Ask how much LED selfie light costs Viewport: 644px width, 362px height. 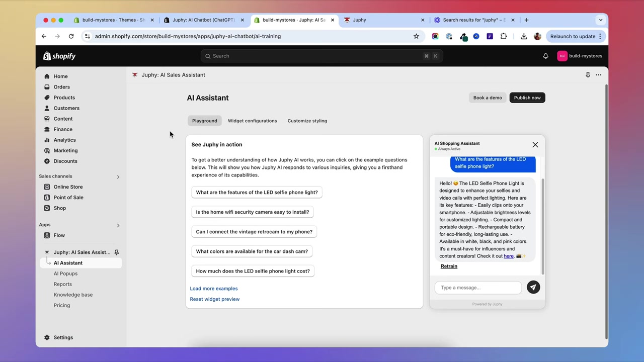[253, 271]
